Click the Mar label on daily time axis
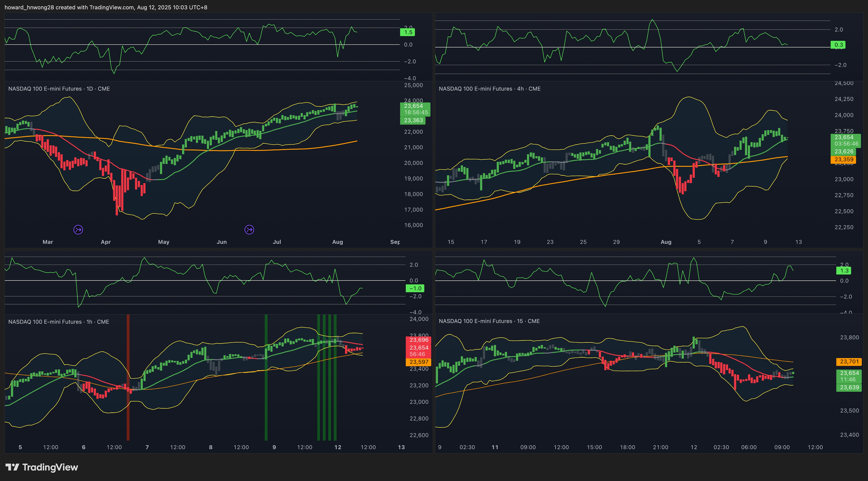 coord(48,242)
